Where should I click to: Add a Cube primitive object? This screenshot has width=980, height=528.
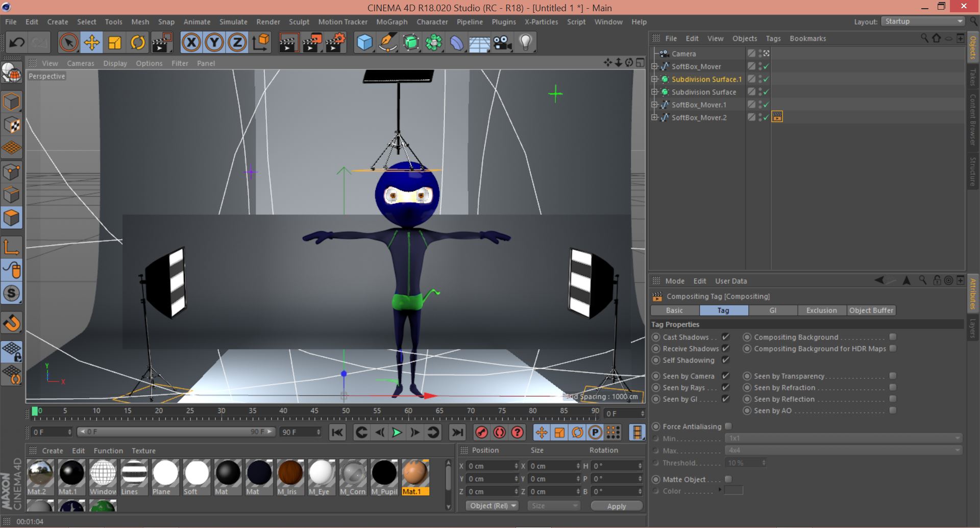364,43
